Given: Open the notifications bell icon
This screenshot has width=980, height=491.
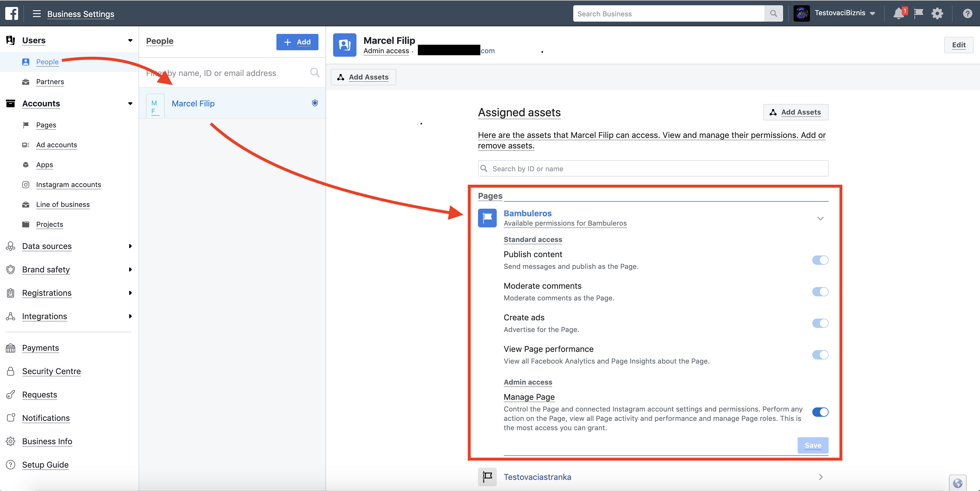Looking at the screenshot, I should 898,13.
